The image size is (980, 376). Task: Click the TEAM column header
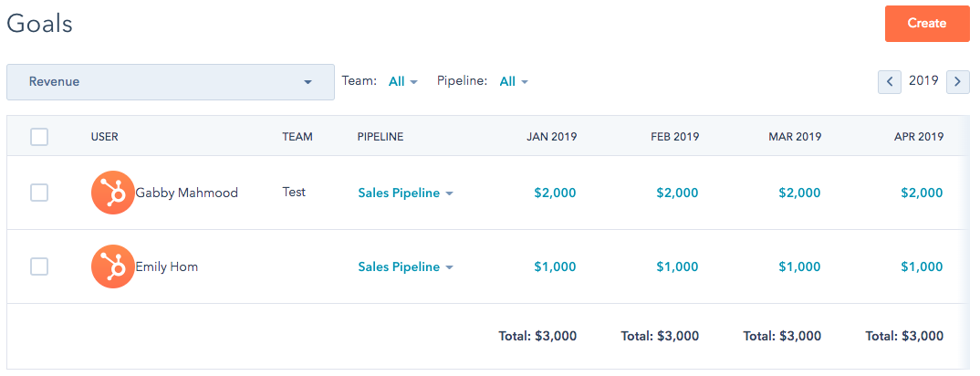coord(297,137)
